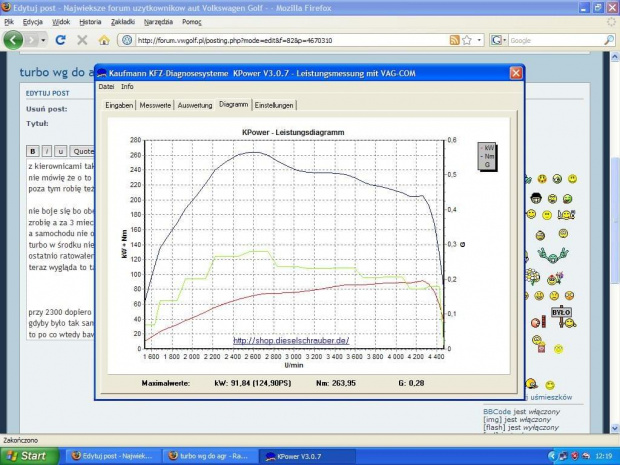Screen dimensions: 620x465
Task: Click the underline u formatting button
Action: pos(60,151)
